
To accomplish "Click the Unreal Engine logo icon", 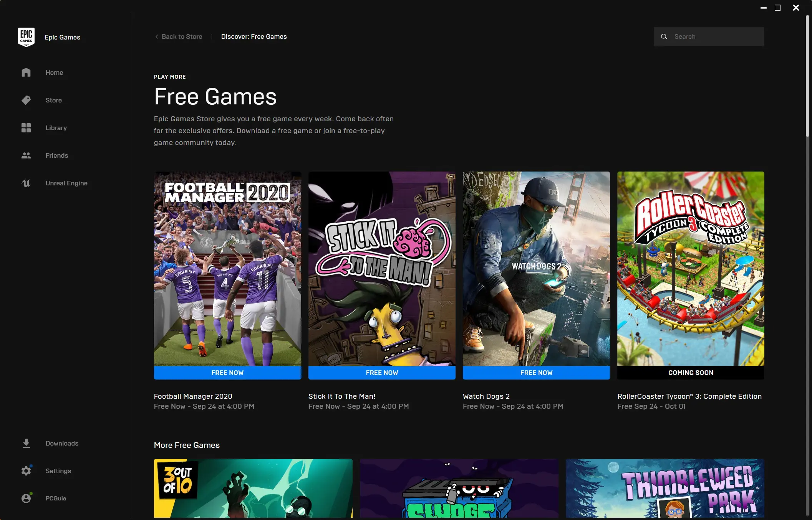I will pos(26,183).
